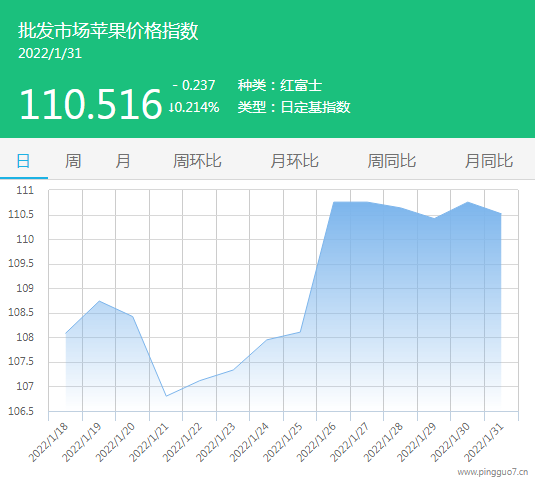Click the 108 y-axis label
This screenshot has height=481, width=535.
(x=25, y=337)
